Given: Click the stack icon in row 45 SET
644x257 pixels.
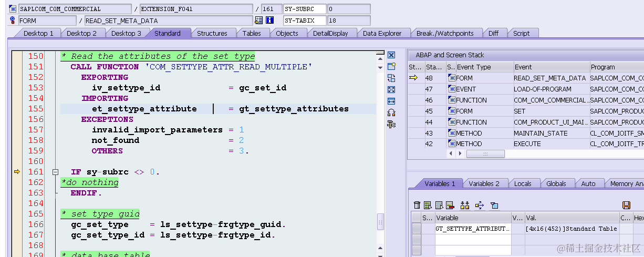Looking at the screenshot, I should 451,111.
